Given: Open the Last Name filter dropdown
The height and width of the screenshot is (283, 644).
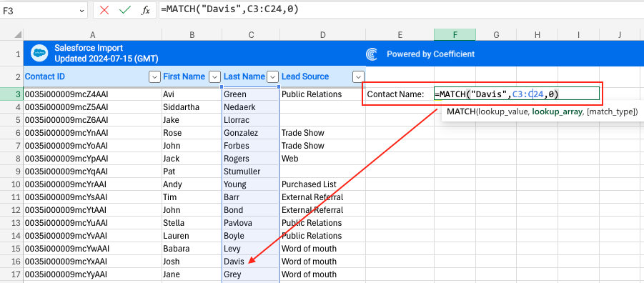Looking at the screenshot, I should (273, 76).
